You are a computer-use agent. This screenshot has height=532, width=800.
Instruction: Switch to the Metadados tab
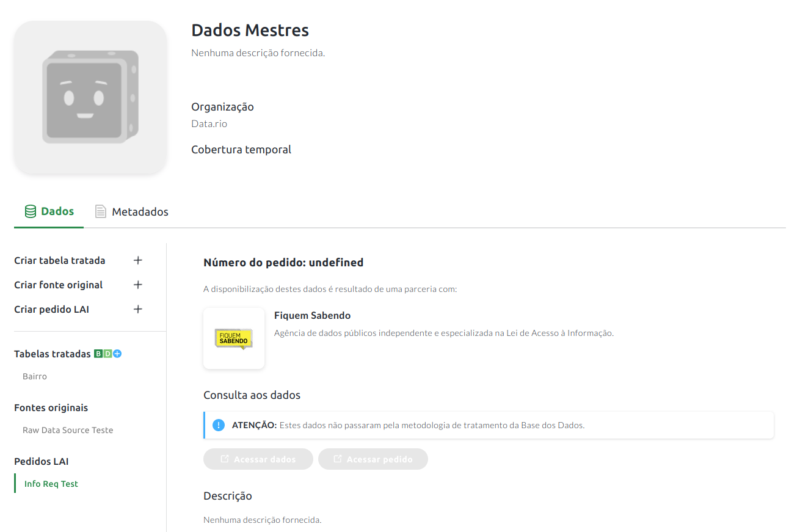(x=132, y=212)
